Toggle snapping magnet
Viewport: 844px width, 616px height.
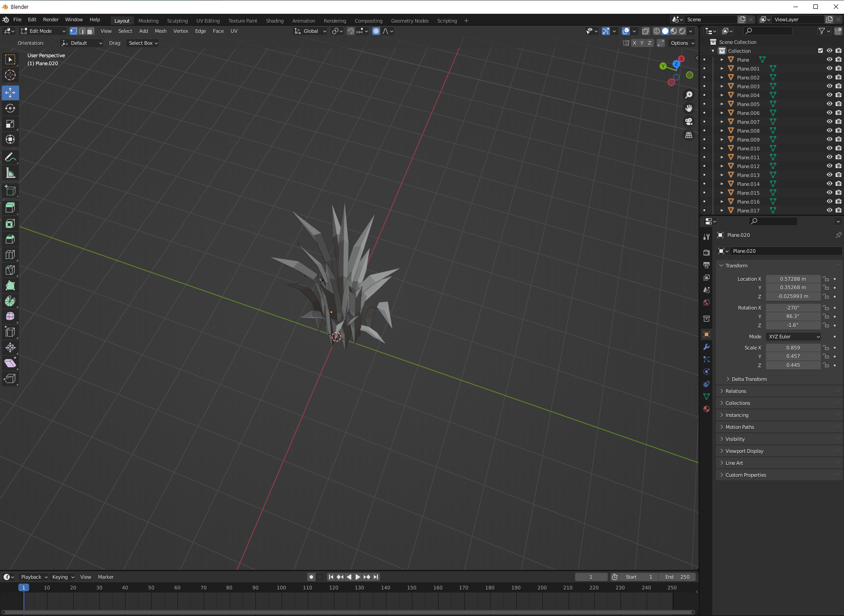tap(350, 31)
